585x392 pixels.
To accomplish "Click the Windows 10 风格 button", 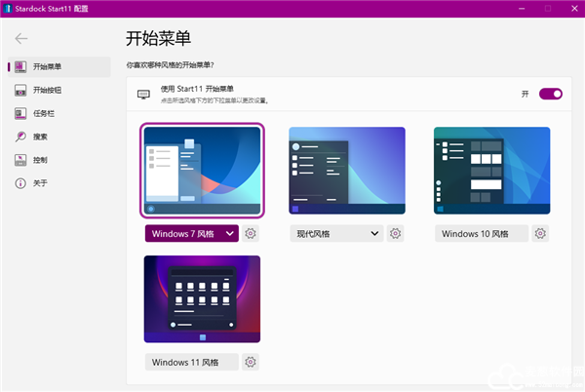I will 482,233.
